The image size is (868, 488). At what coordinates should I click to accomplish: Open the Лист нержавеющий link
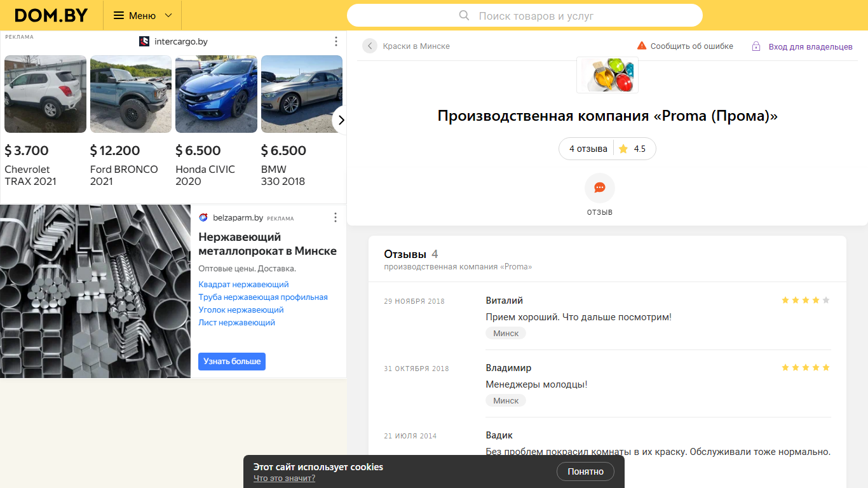(x=236, y=323)
